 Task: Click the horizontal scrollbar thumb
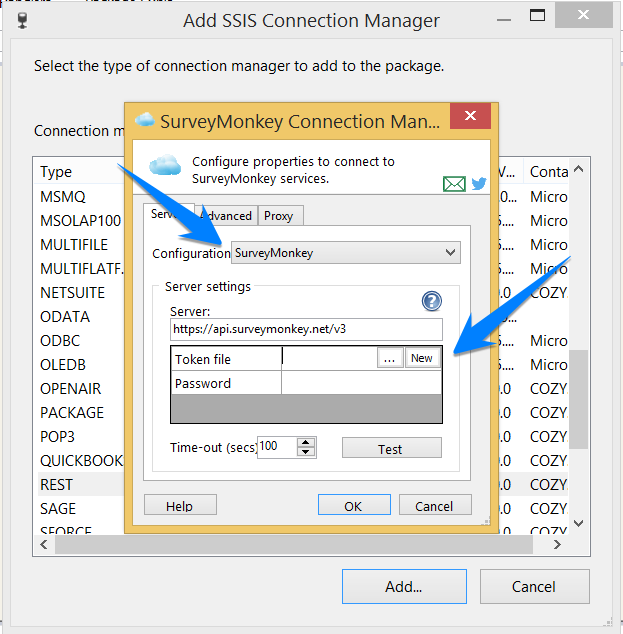pos(294,545)
